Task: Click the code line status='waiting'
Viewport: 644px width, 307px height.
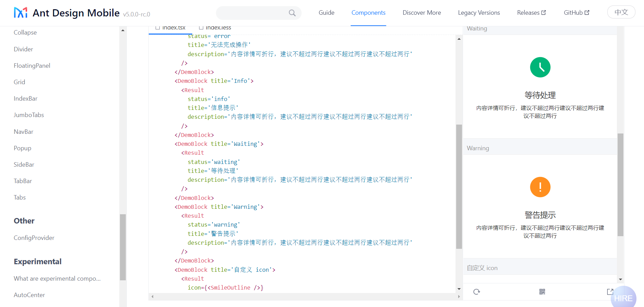Action: 214,162
